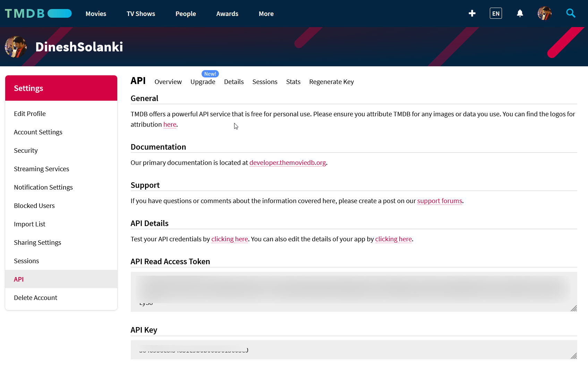Click the New! badge above Upgrade
The image size is (588, 367).
coord(210,74)
